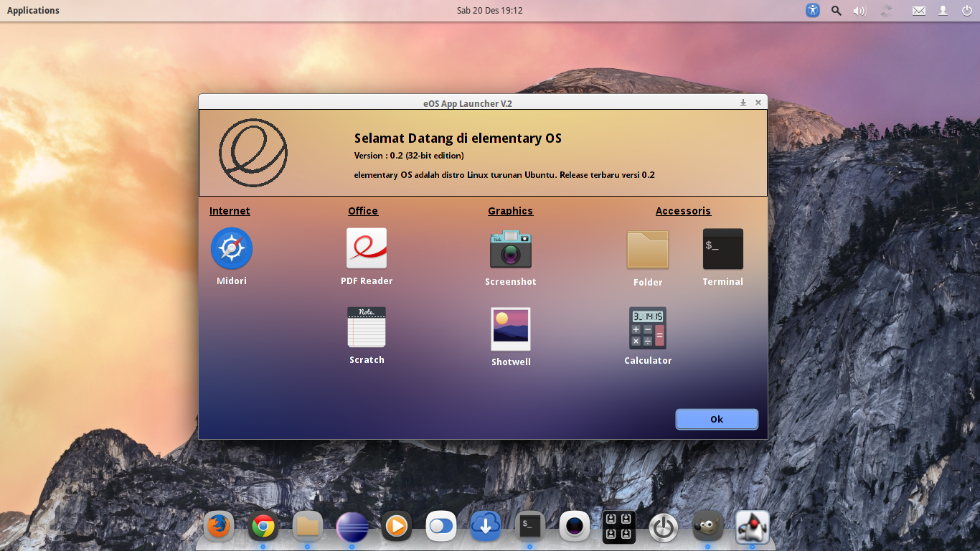Open the network indicator
Viewport: 980px width, 551px height.
click(x=886, y=11)
